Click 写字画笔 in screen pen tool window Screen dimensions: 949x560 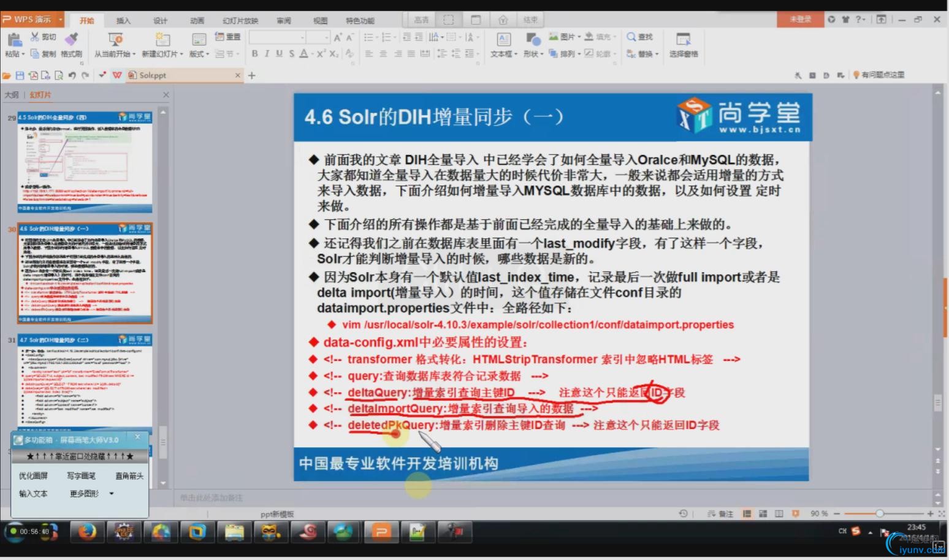pos(81,475)
